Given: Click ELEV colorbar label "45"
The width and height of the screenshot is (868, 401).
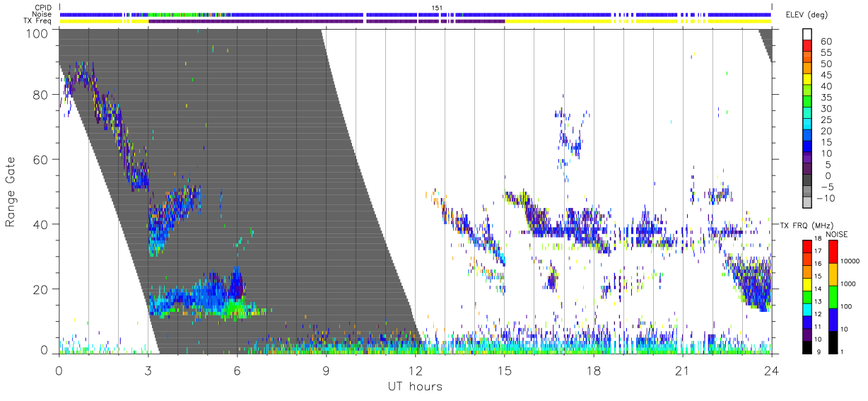Looking at the screenshot, I should click(x=826, y=75).
